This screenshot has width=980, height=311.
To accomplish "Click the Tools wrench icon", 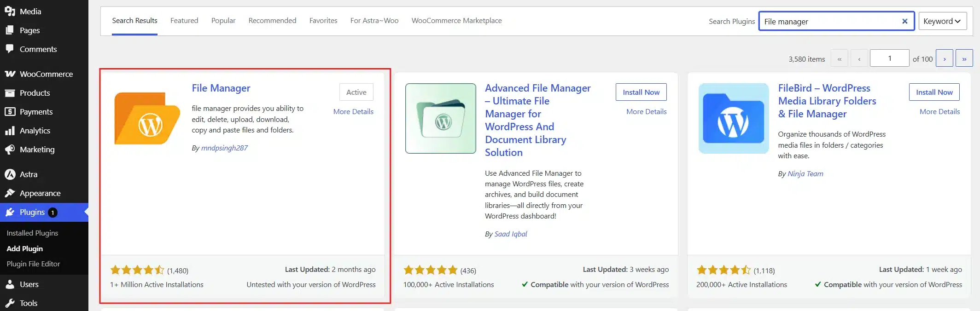I will point(10,303).
